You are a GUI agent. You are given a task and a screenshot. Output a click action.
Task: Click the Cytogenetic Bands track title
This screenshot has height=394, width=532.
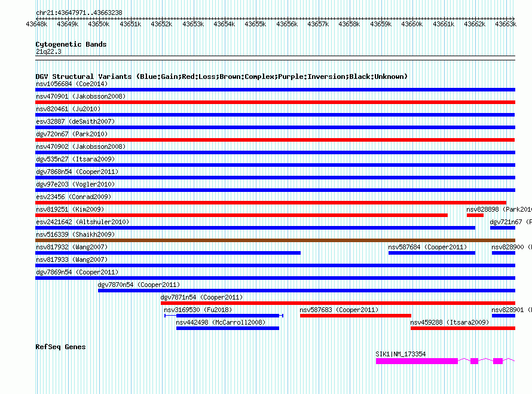(71, 44)
